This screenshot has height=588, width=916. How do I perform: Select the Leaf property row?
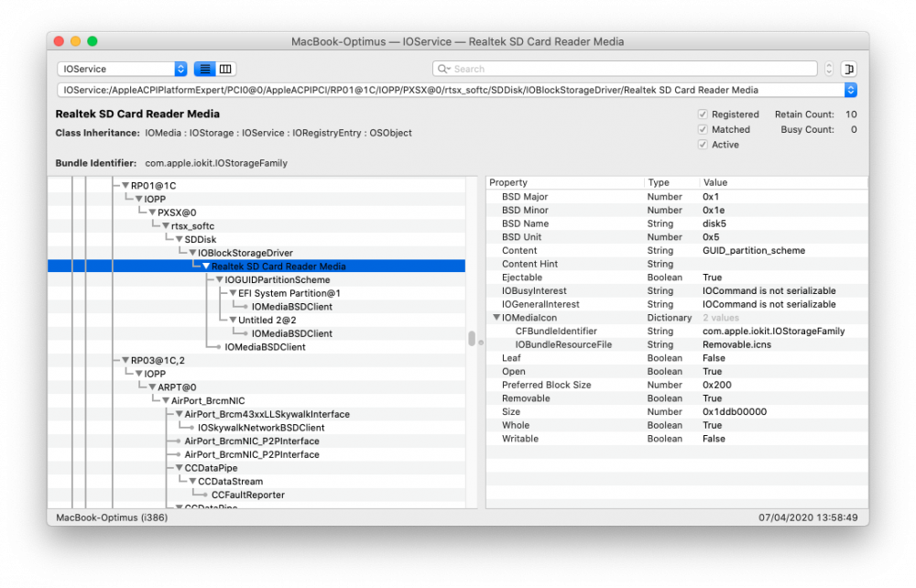[x=677, y=358]
